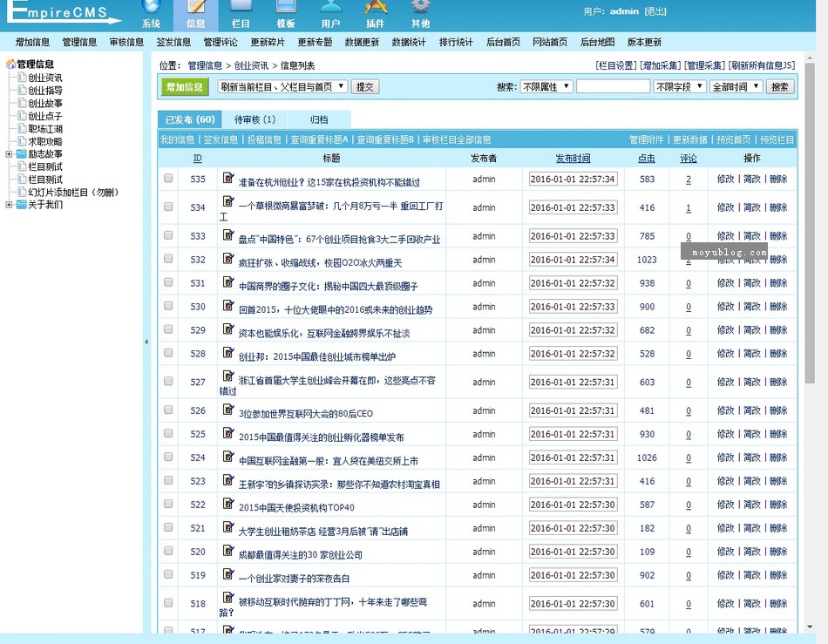This screenshot has height=644, width=828.
Task: Click the scrollbar down arrow
Action: (810, 627)
